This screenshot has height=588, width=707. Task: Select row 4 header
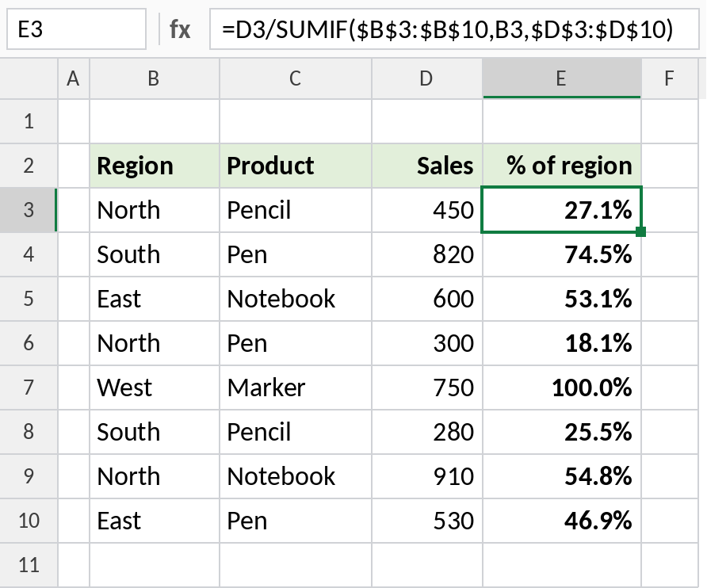pyautogui.click(x=29, y=254)
